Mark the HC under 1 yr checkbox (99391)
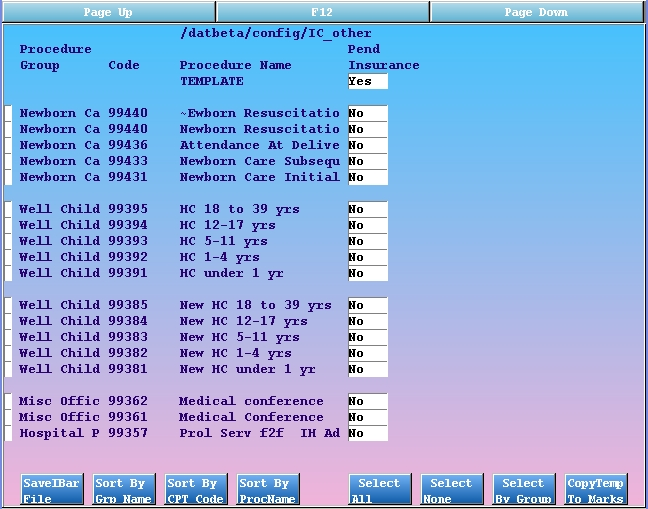648x509 pixels. click(8, 273)
